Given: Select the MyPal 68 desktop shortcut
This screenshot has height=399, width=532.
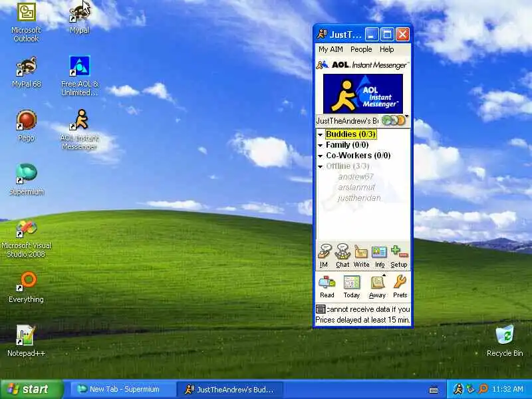Looking at the screenshot, I should coord(27,72).
